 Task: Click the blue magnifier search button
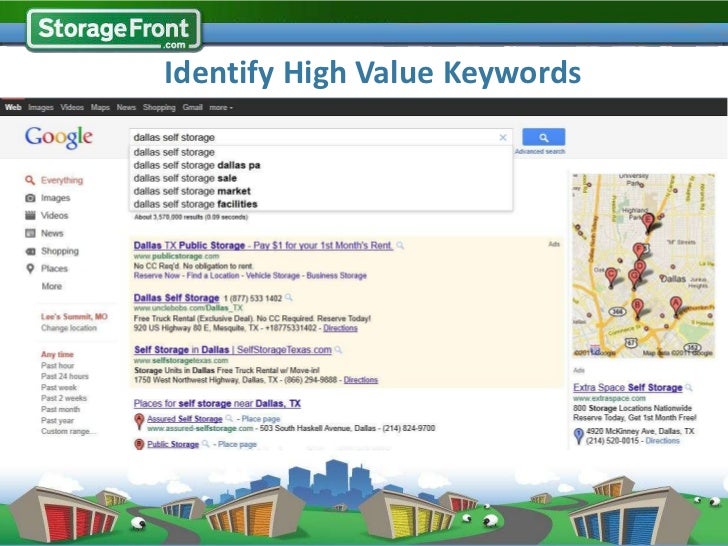[x=544, y=137]
